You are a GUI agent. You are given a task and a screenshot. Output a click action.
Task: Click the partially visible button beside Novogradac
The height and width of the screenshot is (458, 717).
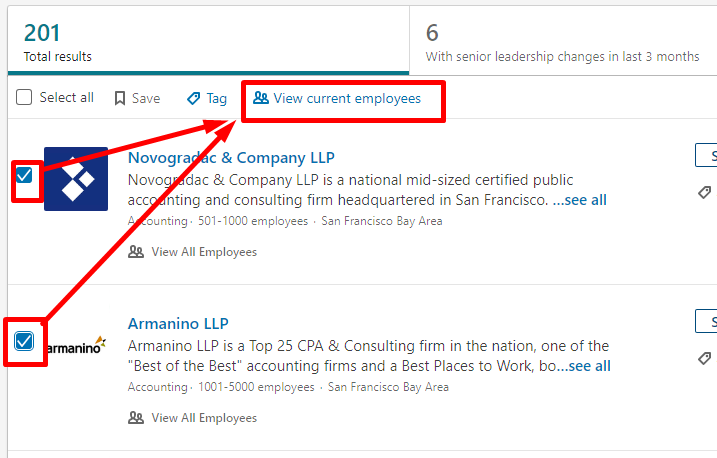coord(706,155)
